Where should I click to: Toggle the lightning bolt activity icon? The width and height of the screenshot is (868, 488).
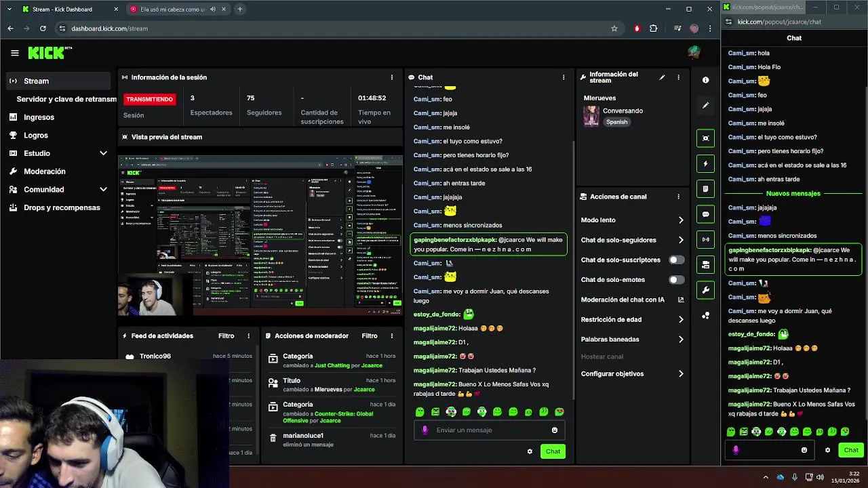tap(705, 163)
